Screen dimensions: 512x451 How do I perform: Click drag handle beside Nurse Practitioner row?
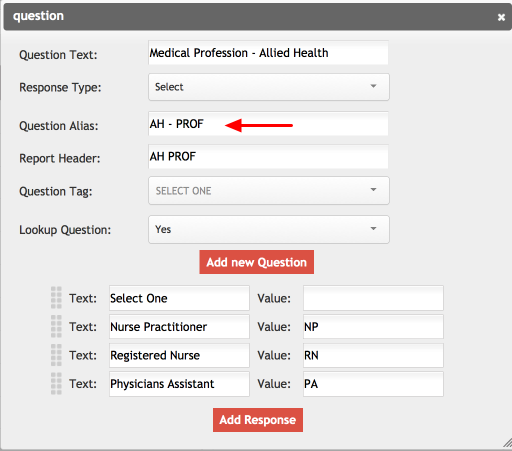click(x=56, y=326)
